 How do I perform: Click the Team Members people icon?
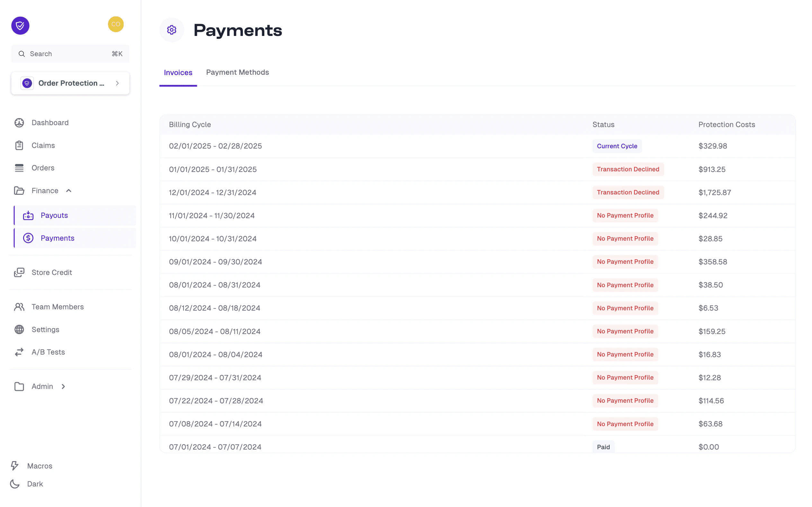point(19,306)
